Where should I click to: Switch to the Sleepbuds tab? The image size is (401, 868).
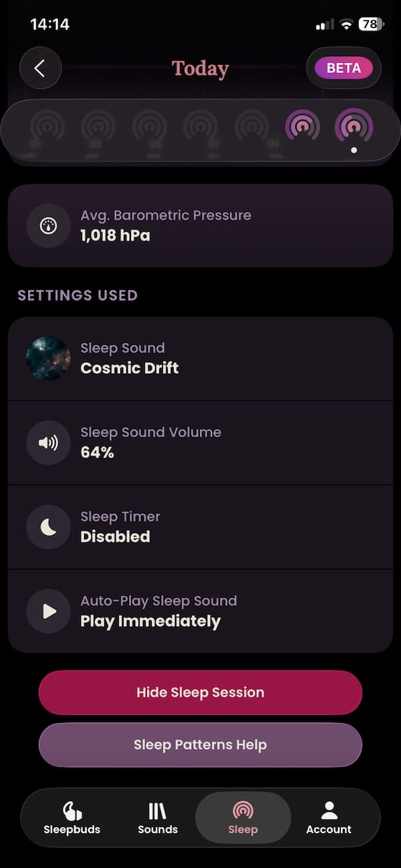tap(72, 818)
